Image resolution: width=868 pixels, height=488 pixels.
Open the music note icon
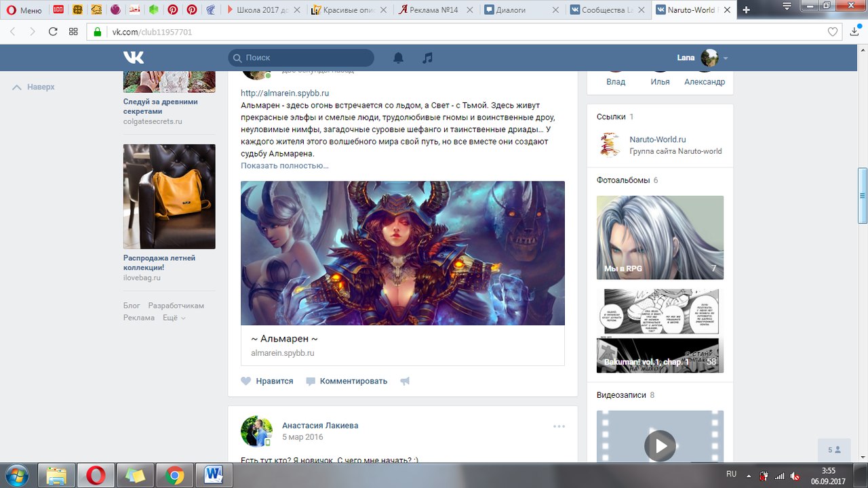pyautogui.click(x=427, y=58)
